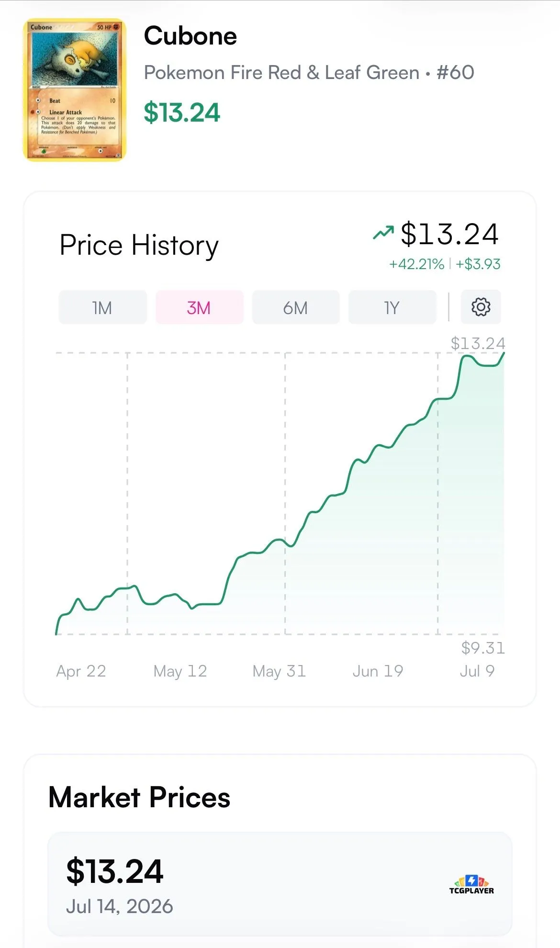Click the chart at the Jun 19 gridline
This screenshot has height=948, width=560.
[437, 493]
